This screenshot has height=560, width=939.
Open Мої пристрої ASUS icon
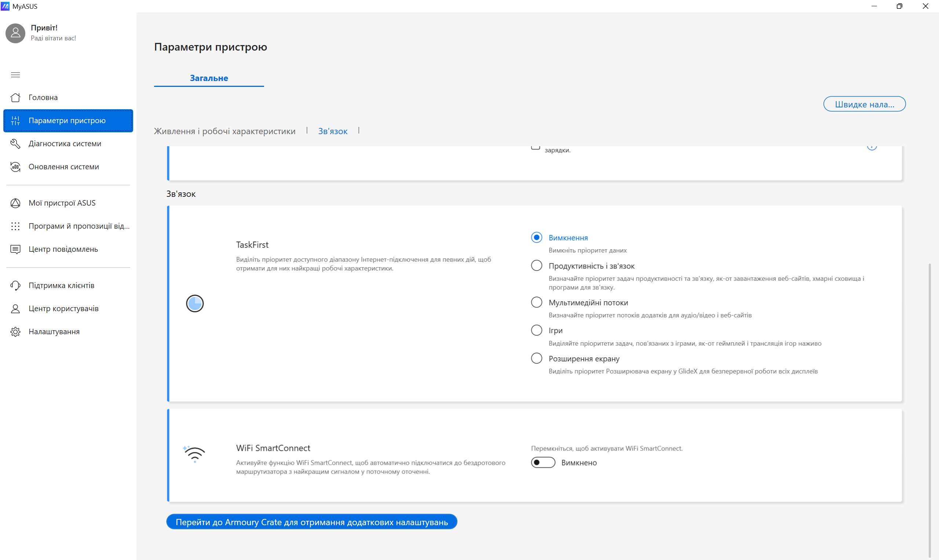point(15,203)
